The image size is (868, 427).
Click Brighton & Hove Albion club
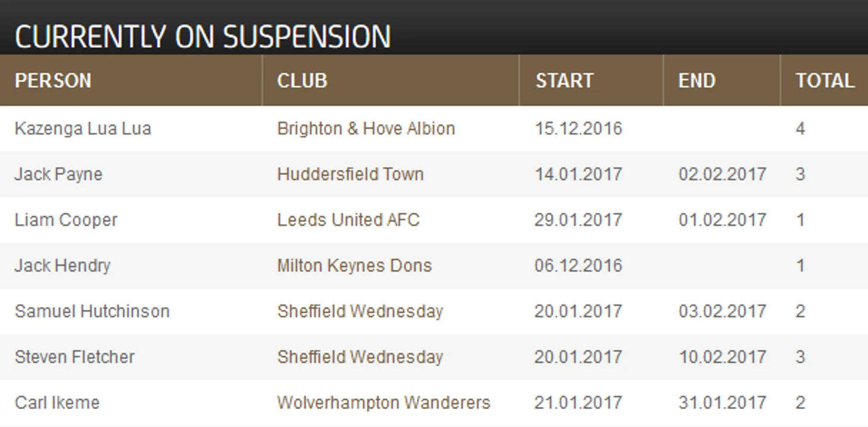366,128
